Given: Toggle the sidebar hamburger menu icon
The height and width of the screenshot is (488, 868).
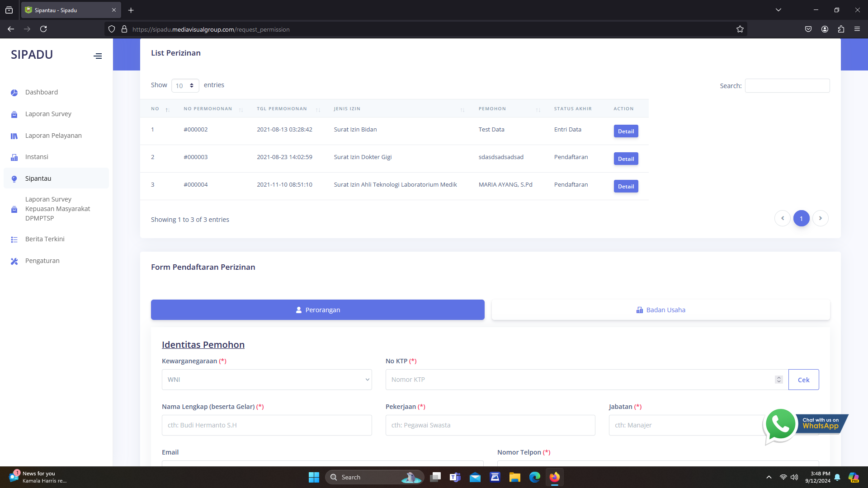Looking at the screenshot, I should (x=98, y=56).
